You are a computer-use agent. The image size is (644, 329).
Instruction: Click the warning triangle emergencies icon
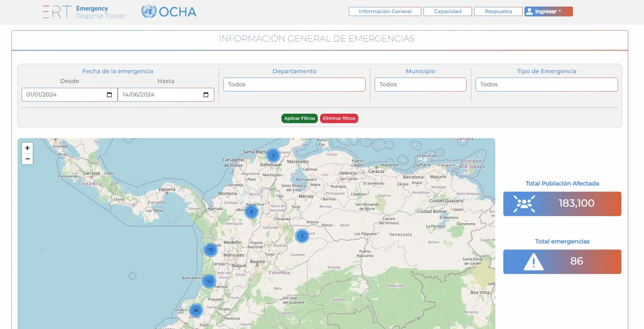point(533,261)
